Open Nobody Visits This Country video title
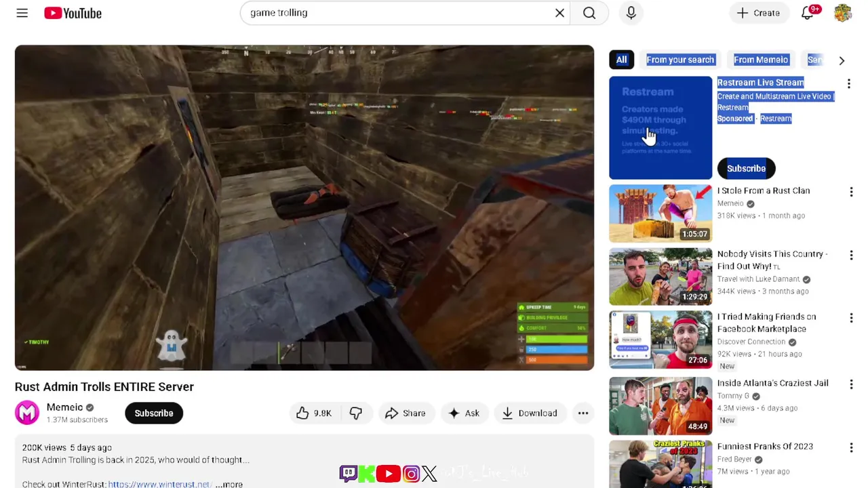 click(772, 260)
